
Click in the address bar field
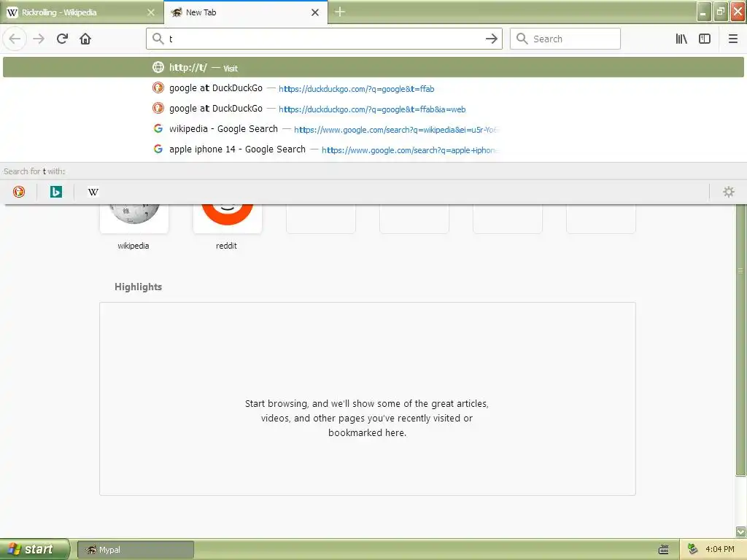[x=324, y=39]
